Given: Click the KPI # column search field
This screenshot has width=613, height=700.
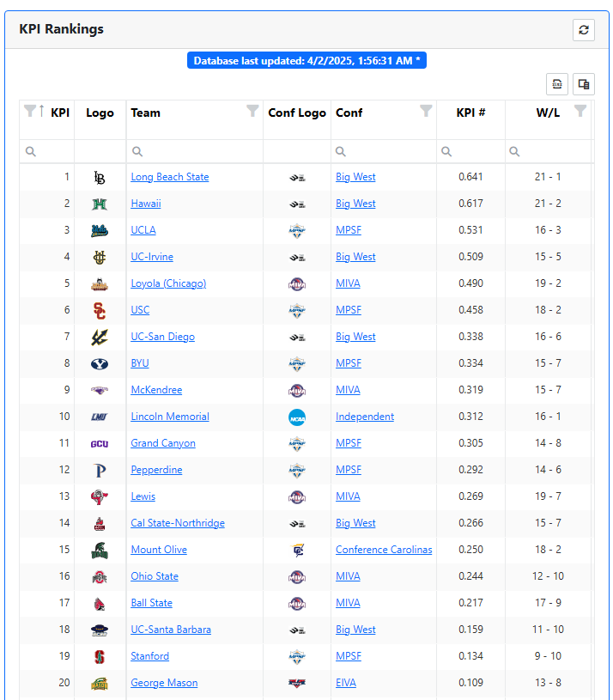Looking at the screenshot, I should [x=470, y=151].
